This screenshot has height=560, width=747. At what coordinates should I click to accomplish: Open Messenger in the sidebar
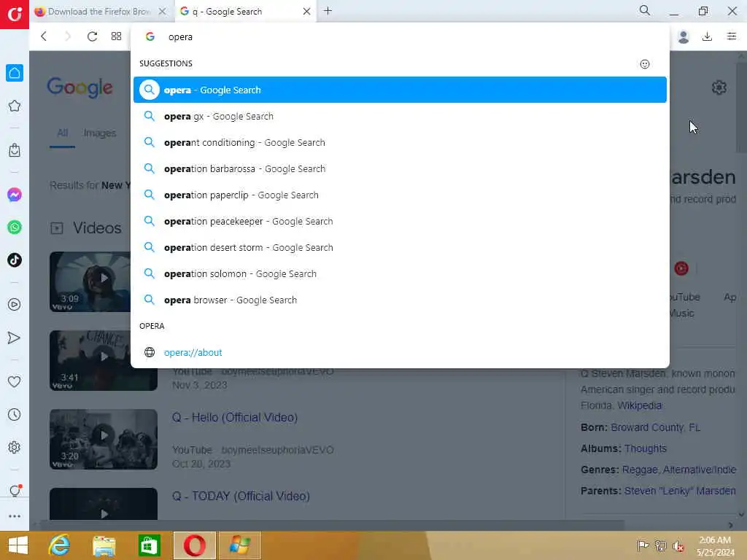coord(15,194)
